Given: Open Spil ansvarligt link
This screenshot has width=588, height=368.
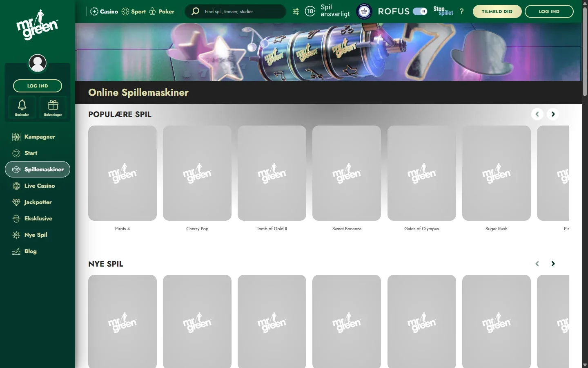Looking at the screenshot, I should [335, 11].
